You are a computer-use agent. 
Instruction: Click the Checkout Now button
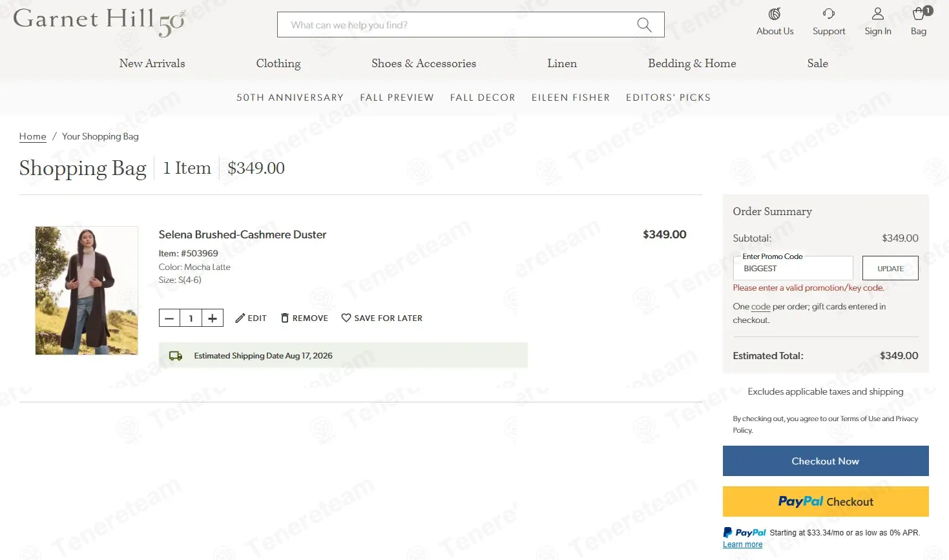point(826,461)
